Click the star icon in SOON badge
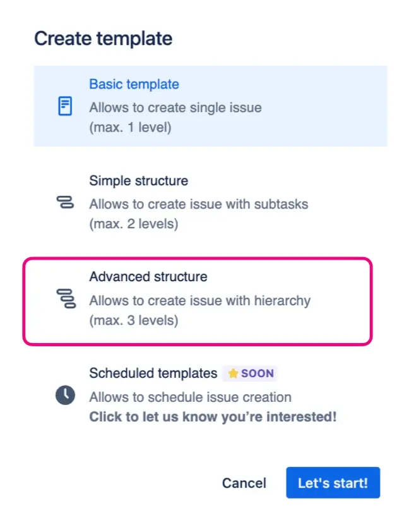Screen dimensions: 409x532 (233, 373)
